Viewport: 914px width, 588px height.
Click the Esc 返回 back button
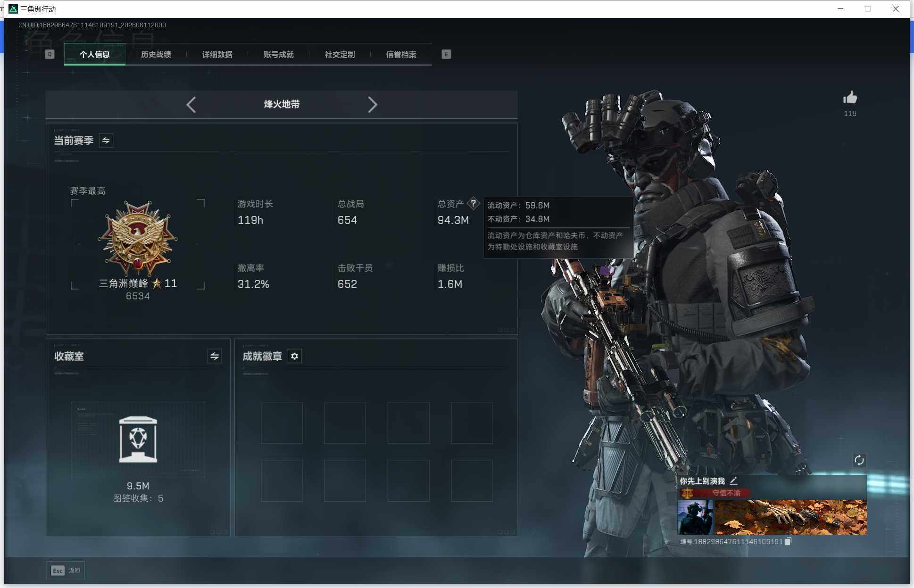tap(66, 571)
